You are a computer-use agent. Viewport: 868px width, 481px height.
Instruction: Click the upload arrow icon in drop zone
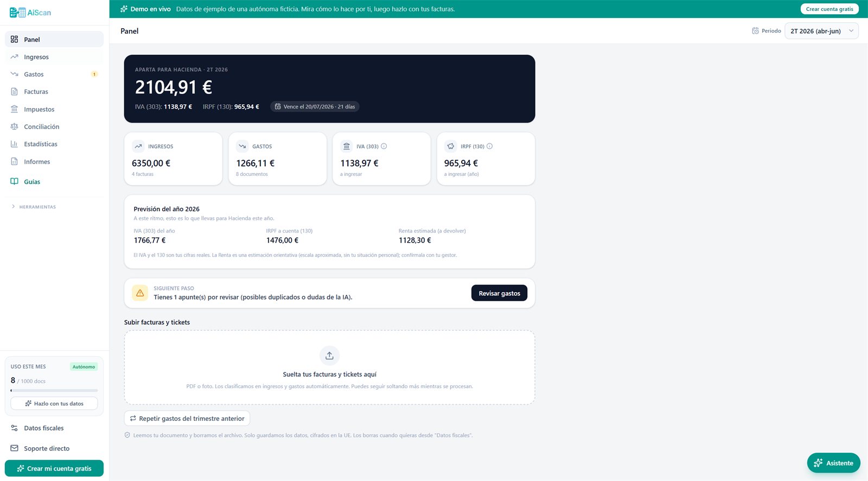point(329,356)
